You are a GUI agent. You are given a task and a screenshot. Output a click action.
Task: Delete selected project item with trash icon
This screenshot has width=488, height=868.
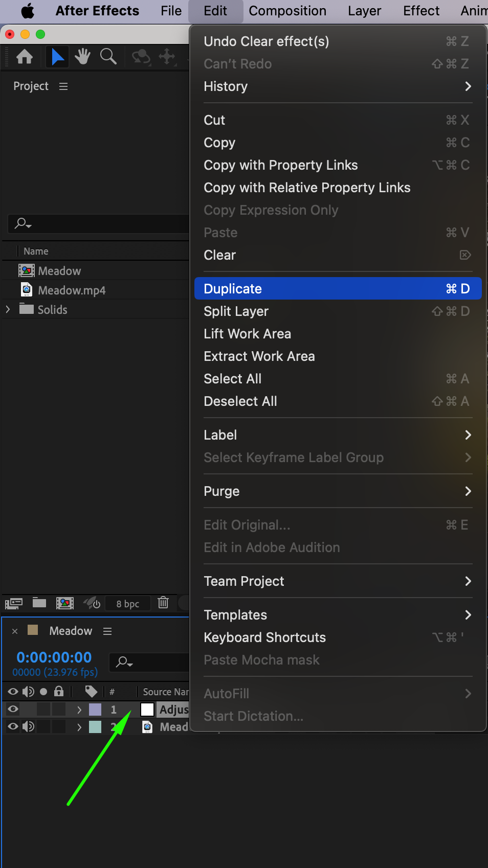click(x=163, y=603)
